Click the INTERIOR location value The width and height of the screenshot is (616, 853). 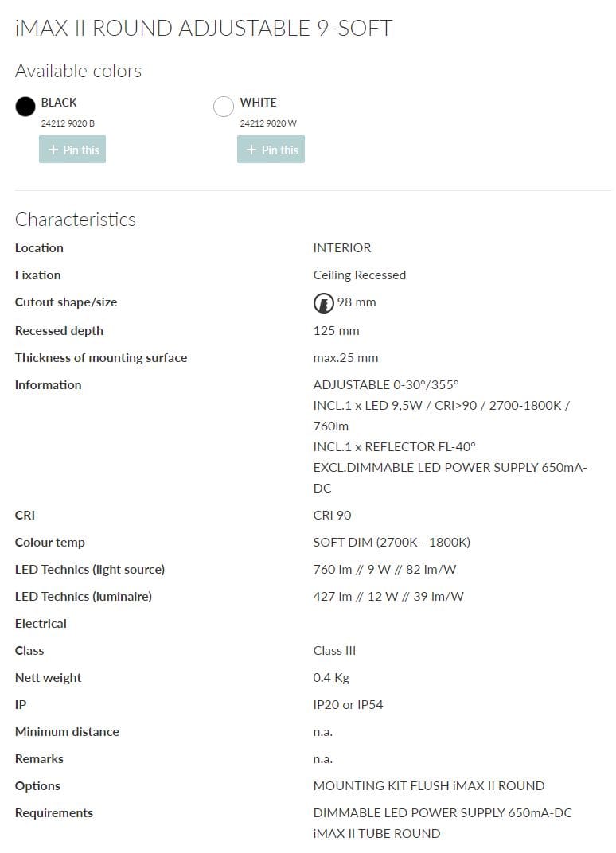[342, 247]
